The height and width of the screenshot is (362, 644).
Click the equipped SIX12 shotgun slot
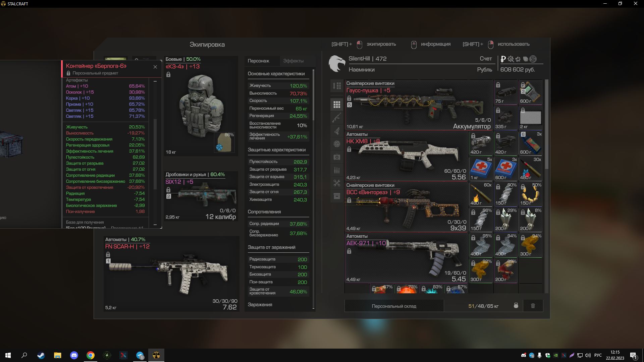[201, 196]
